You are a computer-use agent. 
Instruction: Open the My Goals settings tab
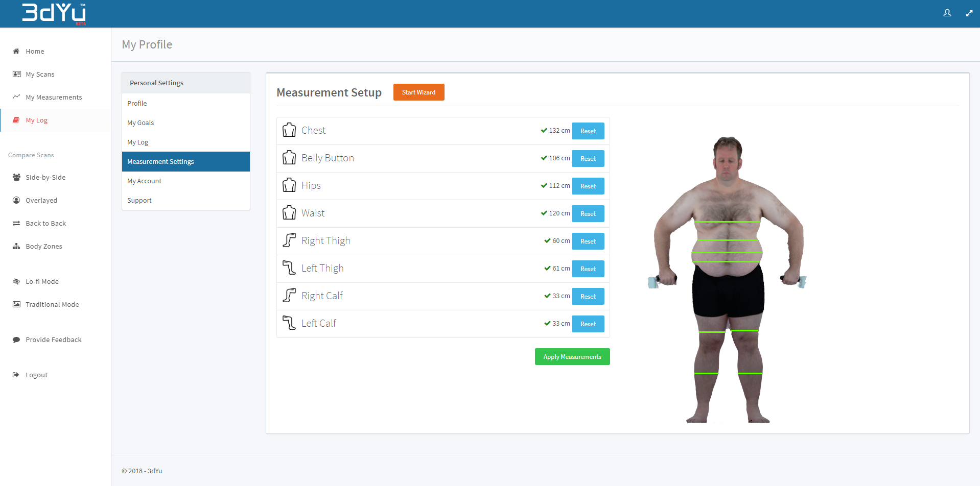[x=141, y=123]
